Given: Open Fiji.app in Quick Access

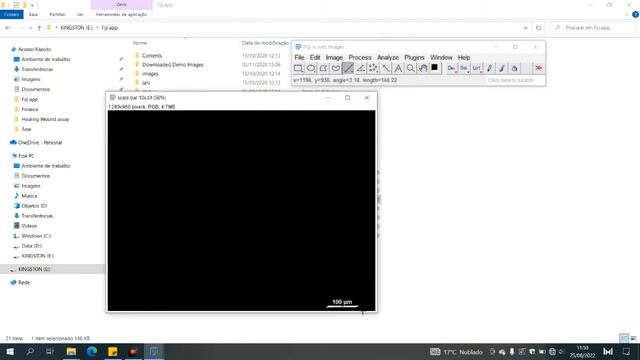Looking at the screenshot, I should pos(29,99).
